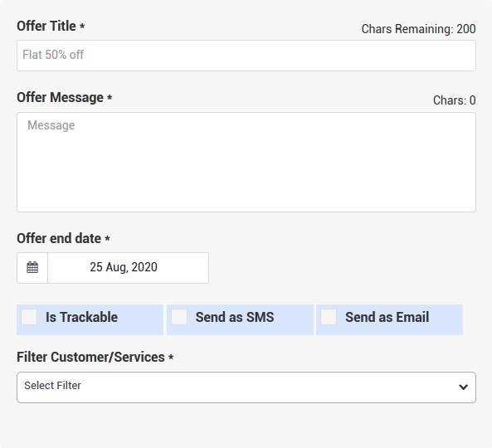Click the Send as SMS label text

(x=235, y=317)
